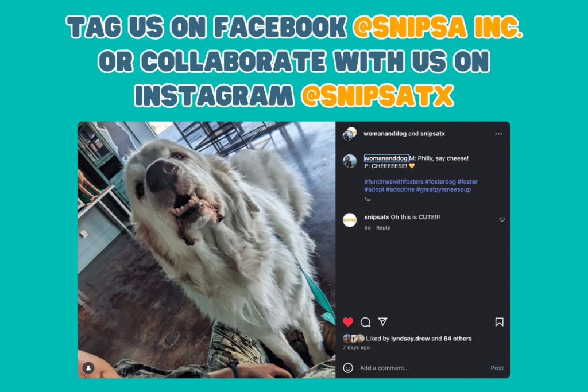Image resolution: width=588 pixels, height=392 pixels.
Task: Click the tagged people icon on photo
Action: click(88, 368)
